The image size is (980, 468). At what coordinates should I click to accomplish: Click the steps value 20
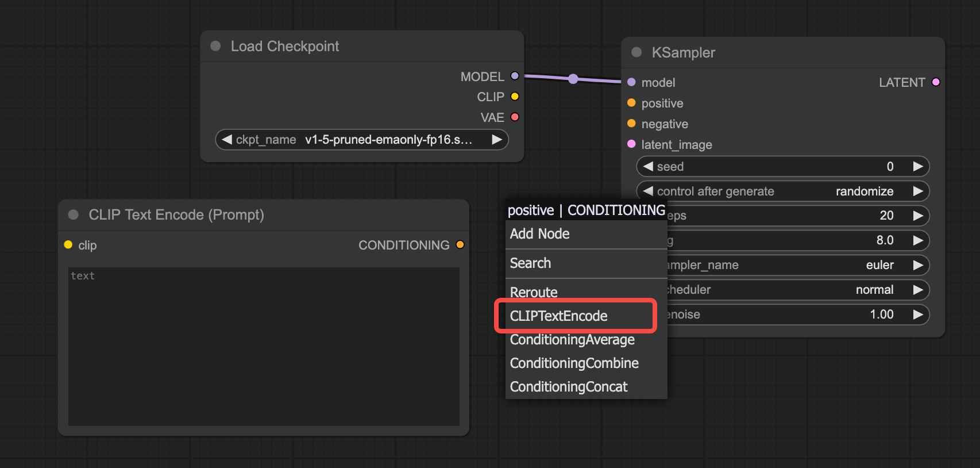pyautogui.click(x=886, y=216)
